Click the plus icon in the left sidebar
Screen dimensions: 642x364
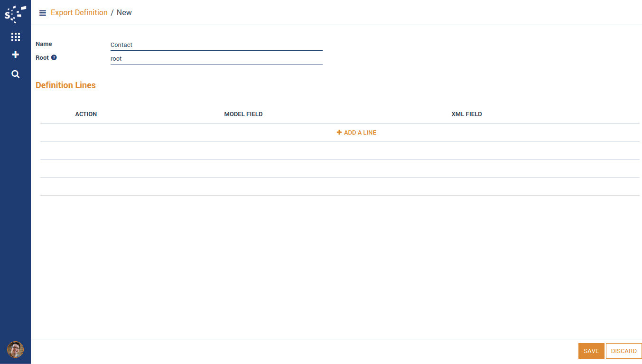[15, 55]
